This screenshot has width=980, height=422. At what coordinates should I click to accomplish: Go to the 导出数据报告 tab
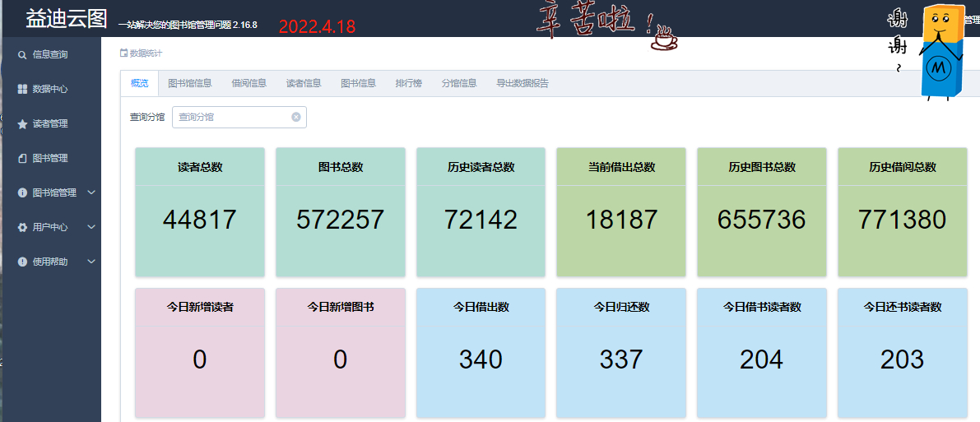[523, 83]
